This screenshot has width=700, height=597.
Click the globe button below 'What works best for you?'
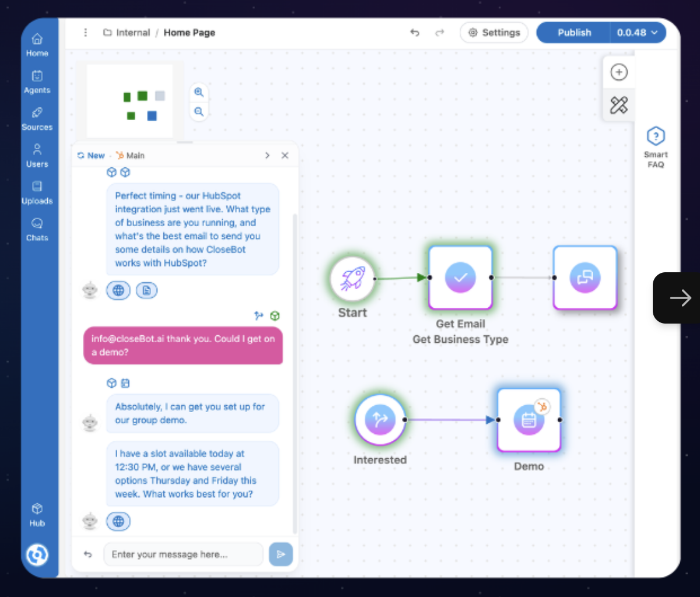click(x=118, y=521)
